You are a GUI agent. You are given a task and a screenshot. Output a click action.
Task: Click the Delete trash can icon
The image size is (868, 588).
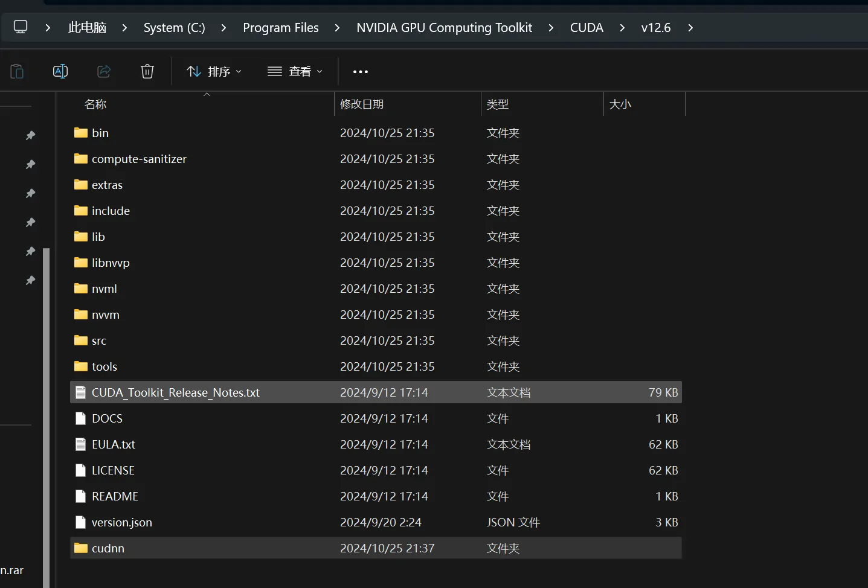(147, 71)
